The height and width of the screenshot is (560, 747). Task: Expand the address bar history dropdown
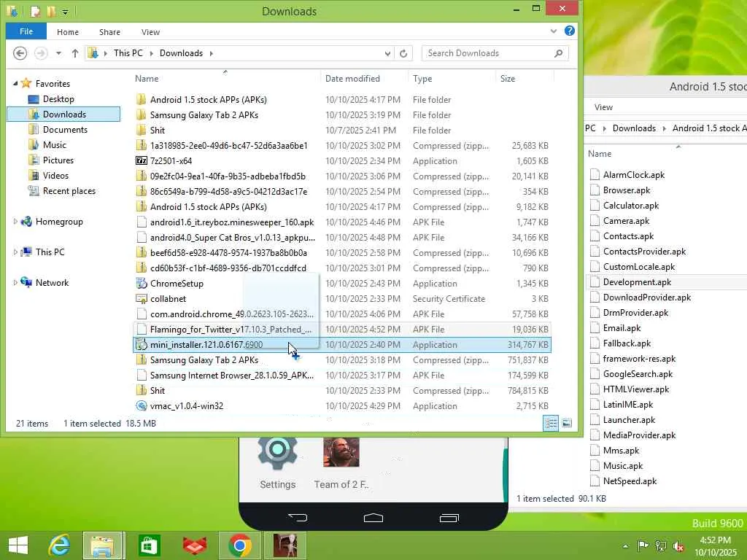[387, 53]
